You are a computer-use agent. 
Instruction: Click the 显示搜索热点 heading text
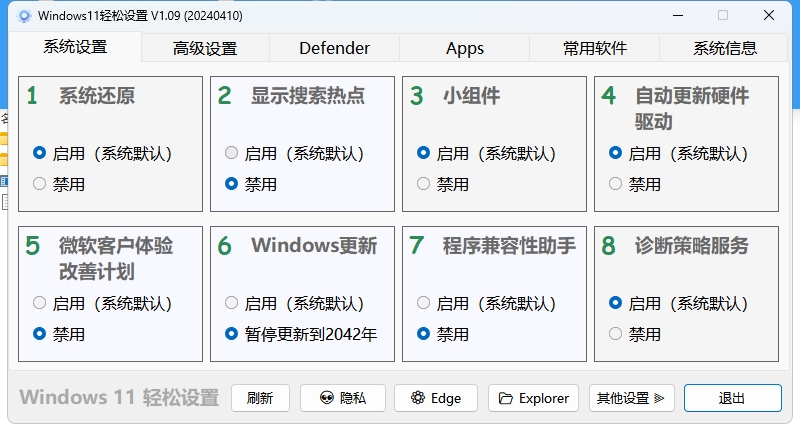click(x=308, y=96)
